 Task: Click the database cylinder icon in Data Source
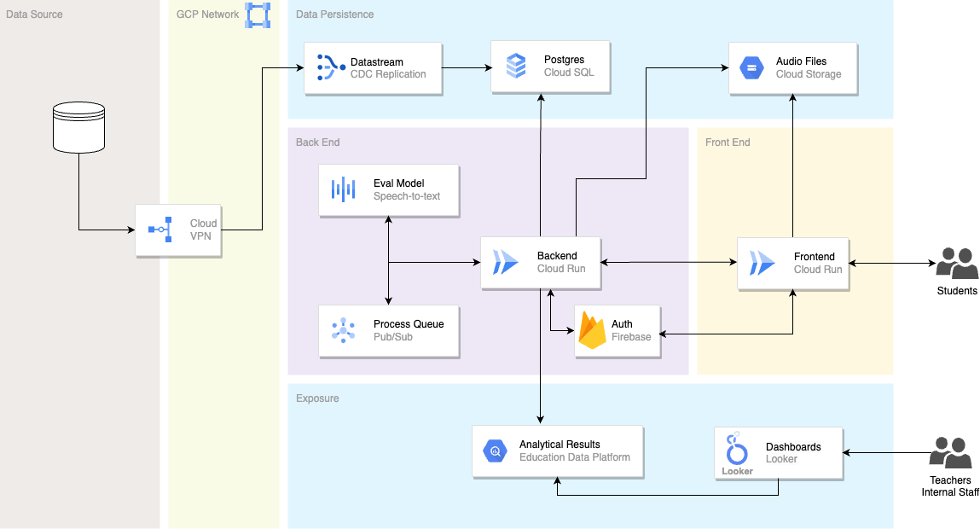(78, 128)
